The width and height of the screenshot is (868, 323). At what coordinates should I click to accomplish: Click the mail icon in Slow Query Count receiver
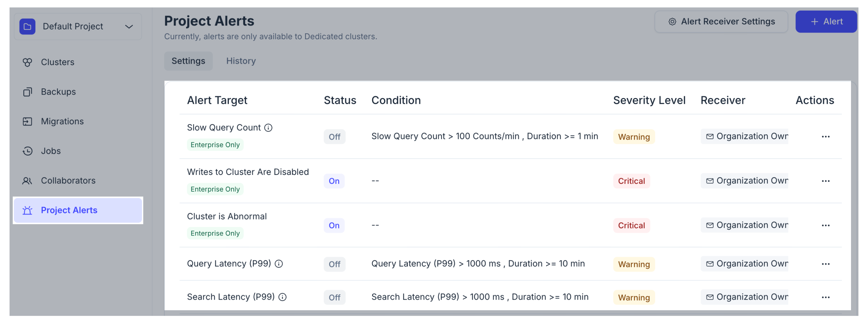(710, 136)
